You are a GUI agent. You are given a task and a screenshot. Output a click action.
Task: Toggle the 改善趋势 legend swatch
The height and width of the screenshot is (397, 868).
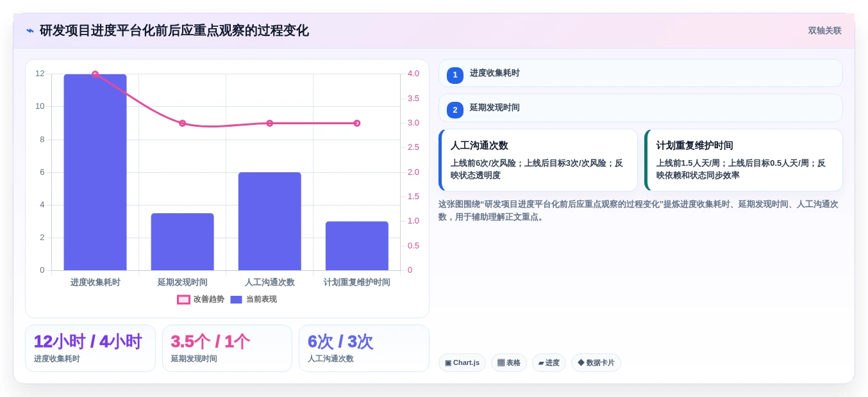coord(183,300)
